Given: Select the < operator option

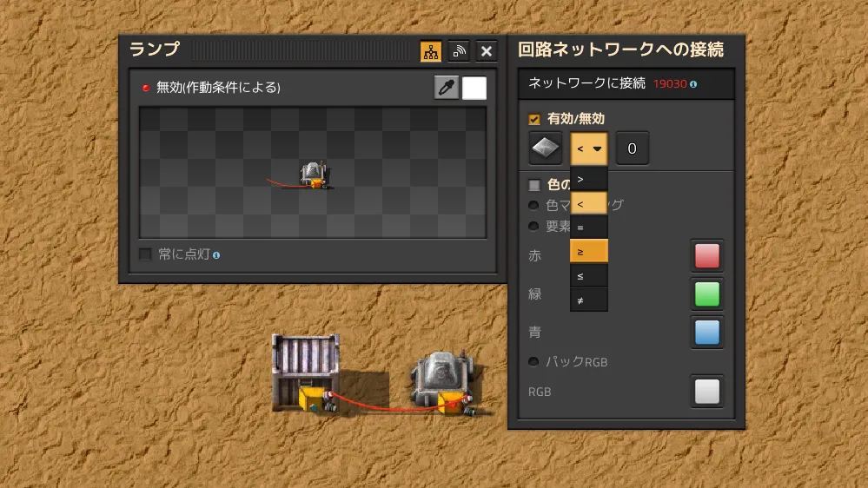Looking at the screenshot, I should (589, 203).
